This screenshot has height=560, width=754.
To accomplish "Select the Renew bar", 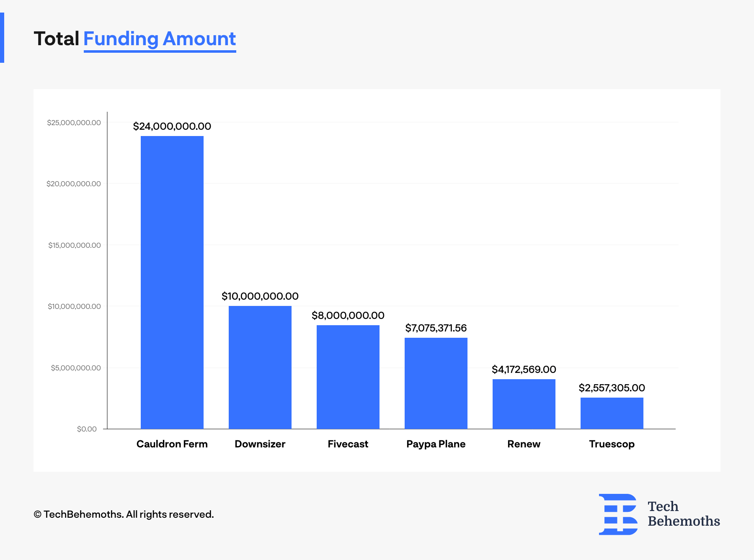I will [x=524, y=404].
